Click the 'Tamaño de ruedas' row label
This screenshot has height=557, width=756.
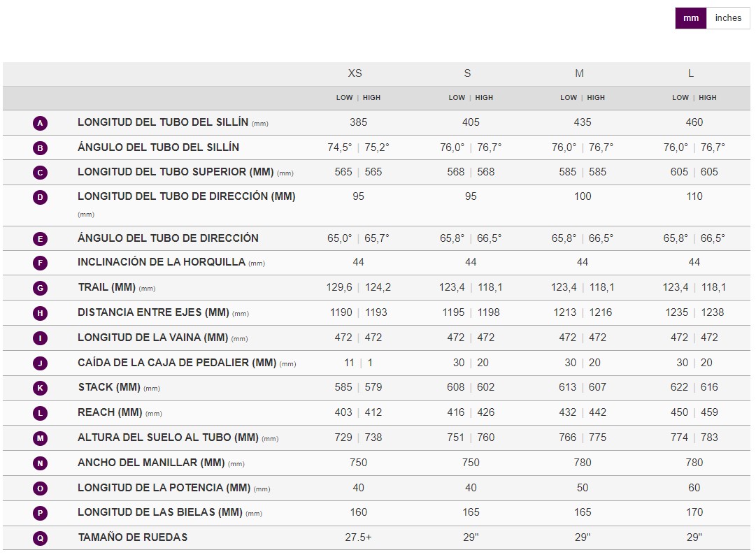[132, 537]
